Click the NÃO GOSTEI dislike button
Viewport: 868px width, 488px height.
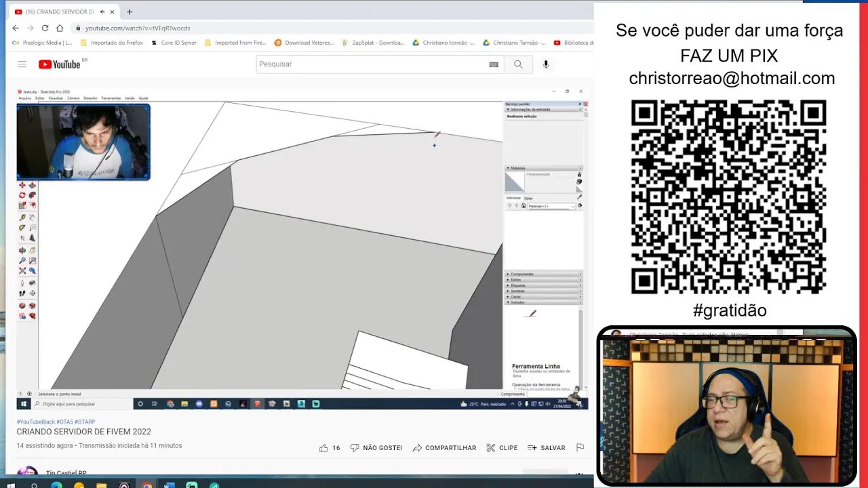[376, 448]
